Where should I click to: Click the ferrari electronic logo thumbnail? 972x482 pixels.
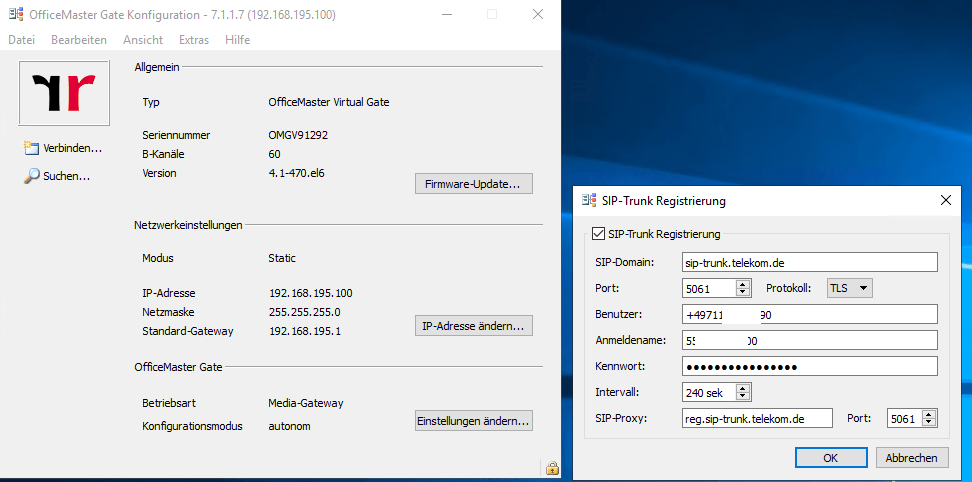point(64,93)
